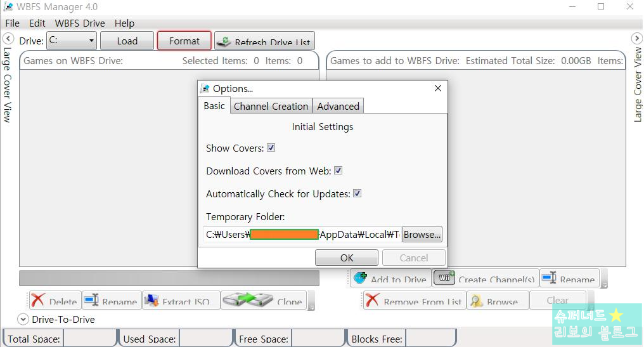Click the Total Space value field
644x347 pixels.
(89, 339)
